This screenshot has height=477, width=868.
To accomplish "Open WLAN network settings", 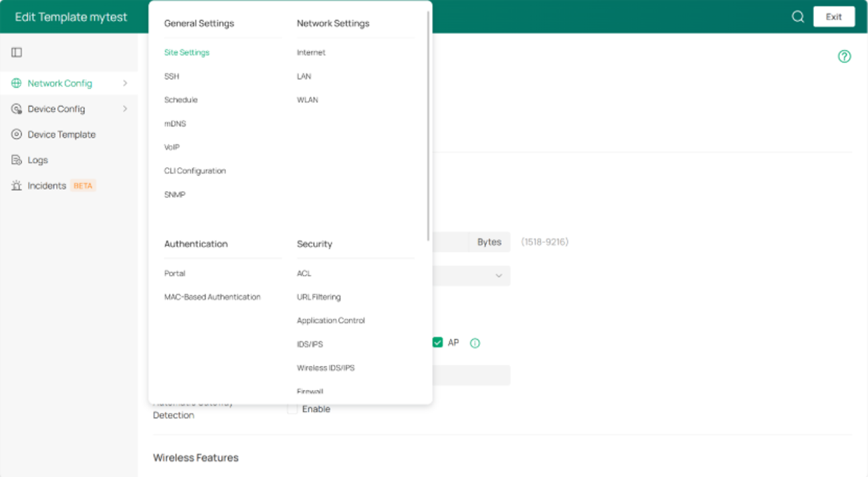I will pyautogui.click(x=308, y=100).
